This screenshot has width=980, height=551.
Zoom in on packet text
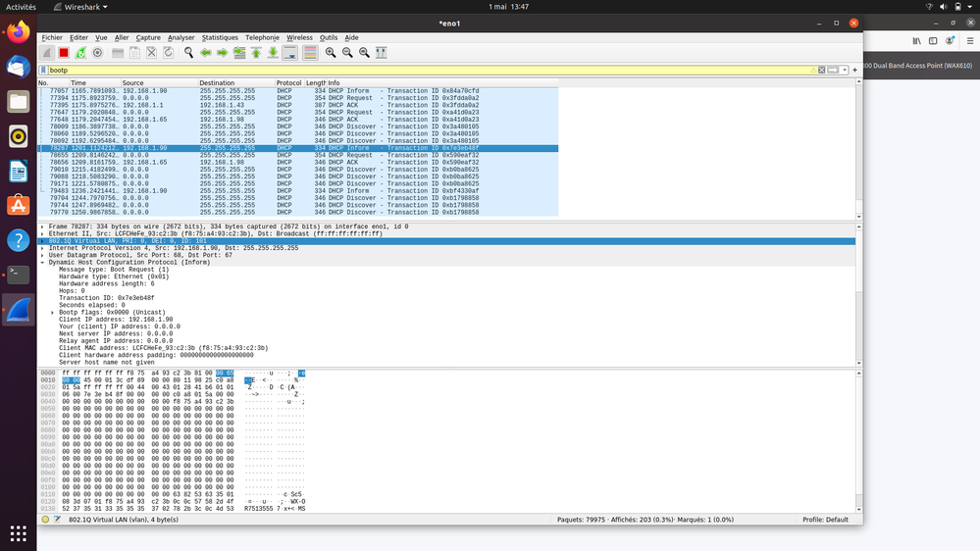(331, 53)
